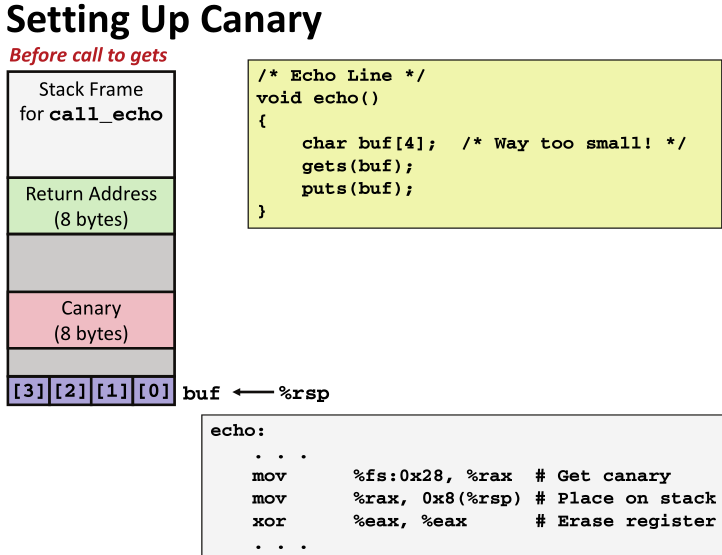The height and width of the screenshot is (555, 722).
Task: Click the '%rsp' pointer label
Action: (304, 394)
